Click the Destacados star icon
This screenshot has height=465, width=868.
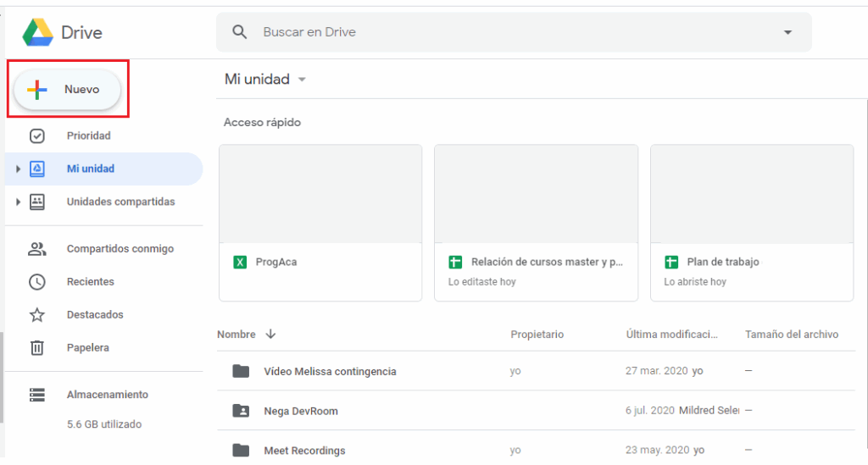point(37,315)
